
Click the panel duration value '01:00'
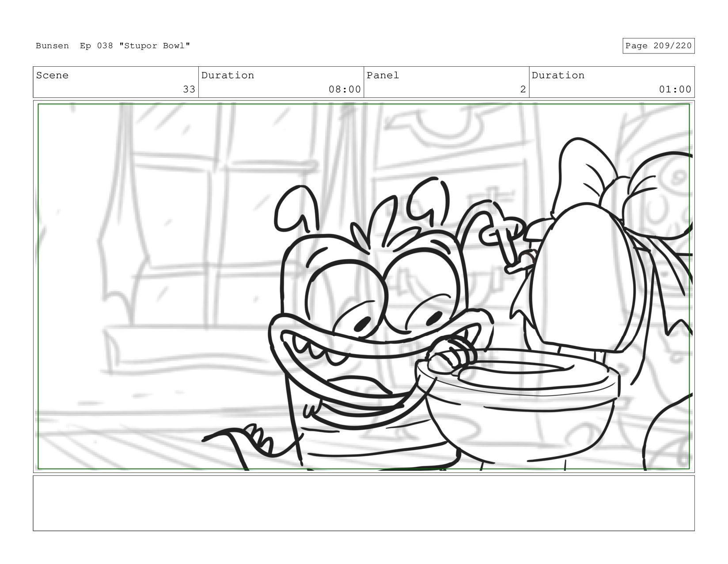pyautogui.click(x=675, y=89)
